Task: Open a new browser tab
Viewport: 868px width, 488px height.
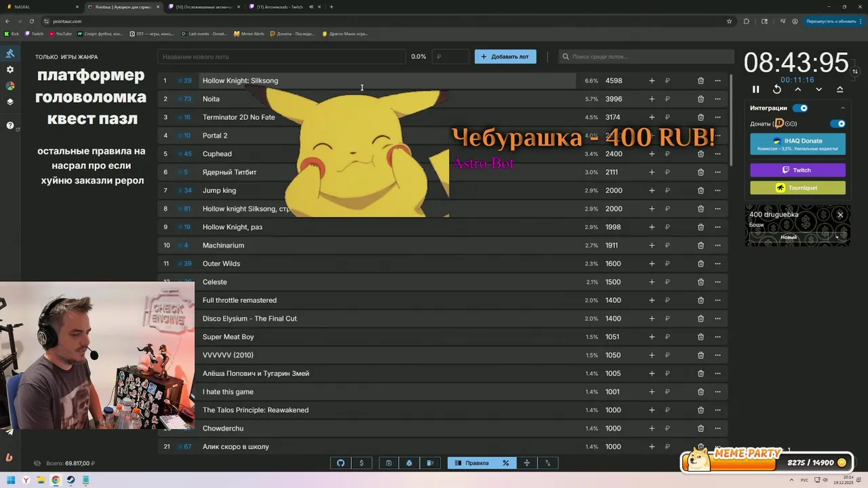Action: click(332, 7)
